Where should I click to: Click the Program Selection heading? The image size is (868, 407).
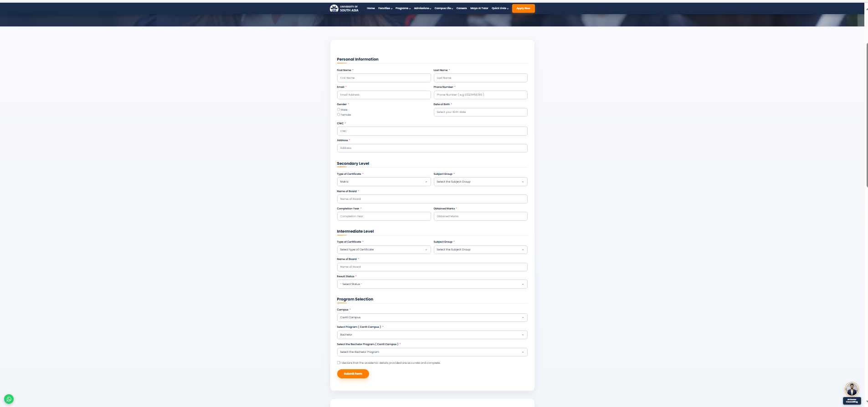[355, 299]
